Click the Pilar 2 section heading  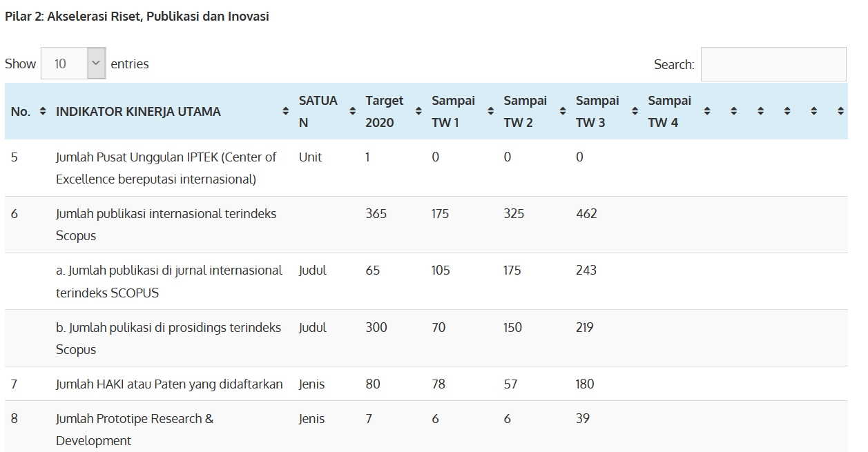coord(137,17)
